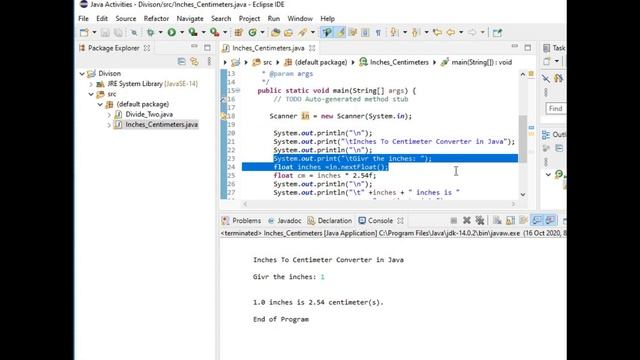Open the Run button dropdown arrow
Viewport: 640px width, 360px height.
pos(182,33)
